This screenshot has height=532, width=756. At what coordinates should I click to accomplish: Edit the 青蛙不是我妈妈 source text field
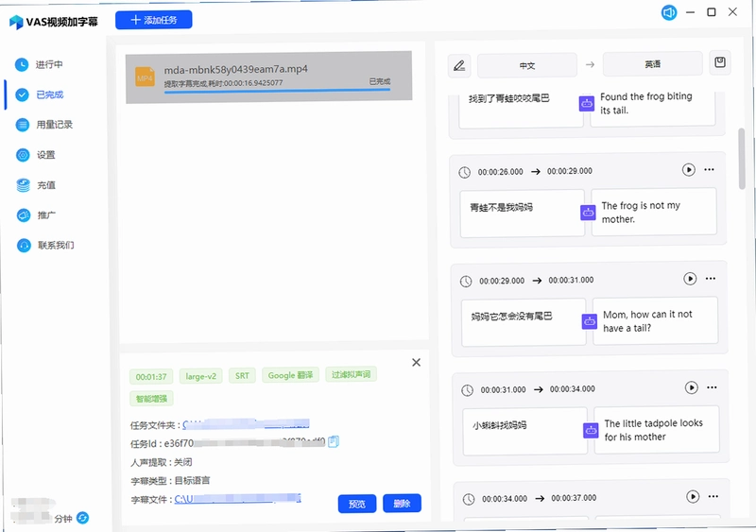pos(523,214)
